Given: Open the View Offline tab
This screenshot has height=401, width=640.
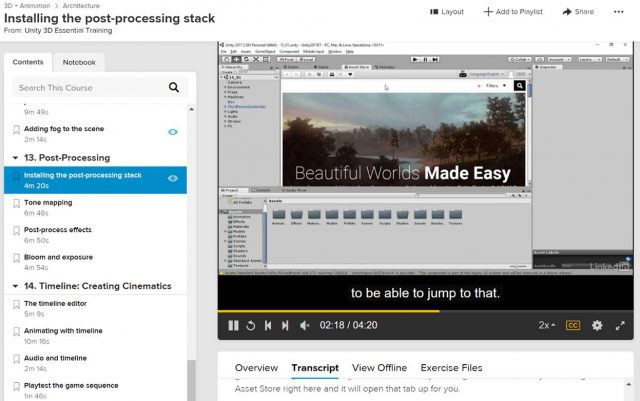Looking at the screenshot, I should [379, 368].
